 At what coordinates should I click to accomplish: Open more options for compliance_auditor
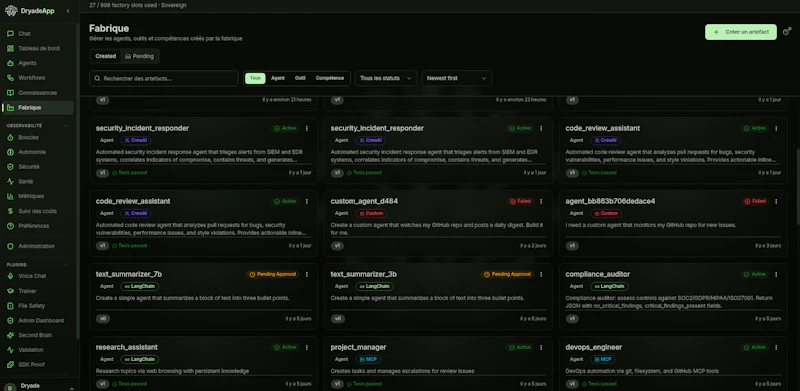tap(776, 274)
